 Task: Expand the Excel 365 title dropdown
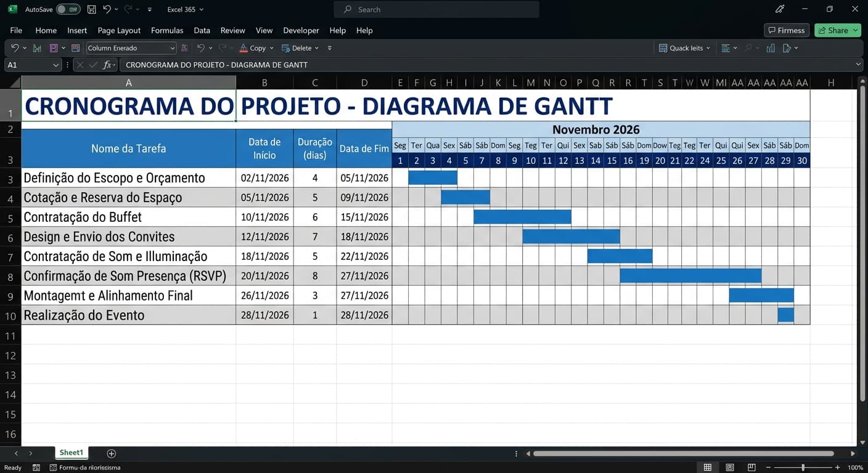pos(202,9)
